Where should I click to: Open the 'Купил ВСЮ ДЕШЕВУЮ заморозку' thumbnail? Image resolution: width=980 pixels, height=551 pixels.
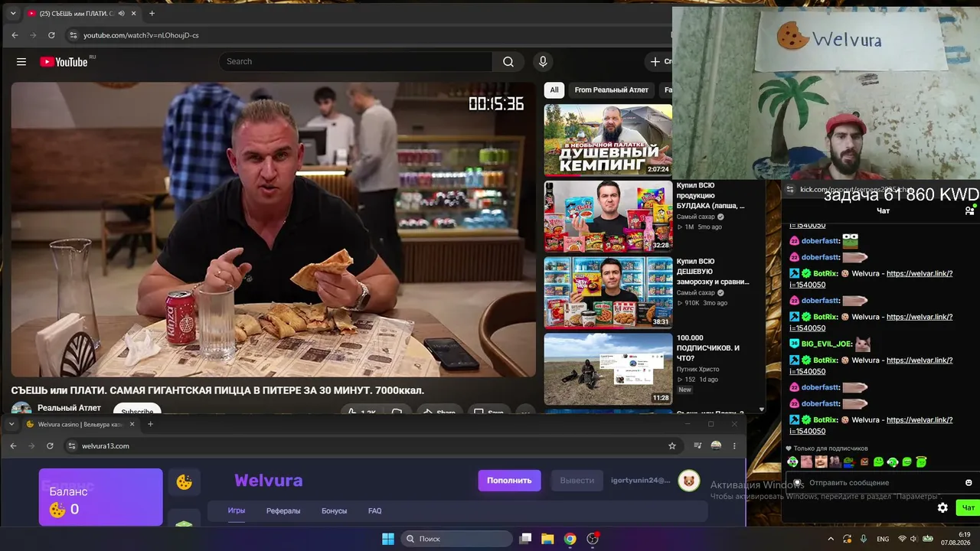[608, 292]
